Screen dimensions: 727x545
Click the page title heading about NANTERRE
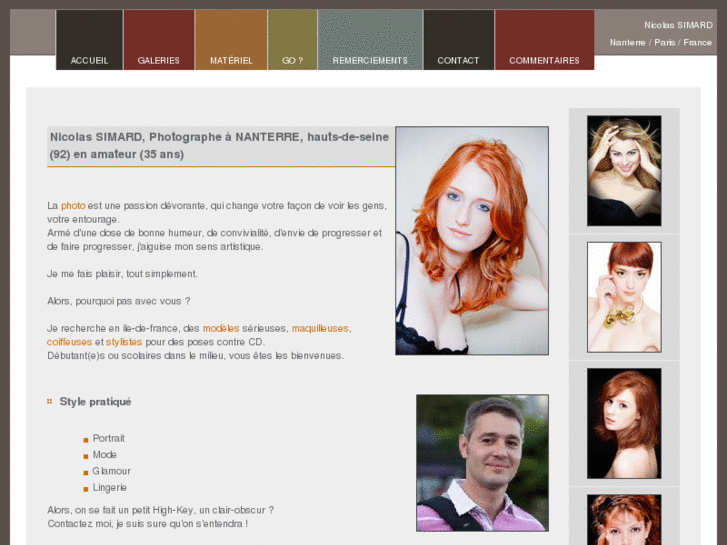click(x=219, y=146)
